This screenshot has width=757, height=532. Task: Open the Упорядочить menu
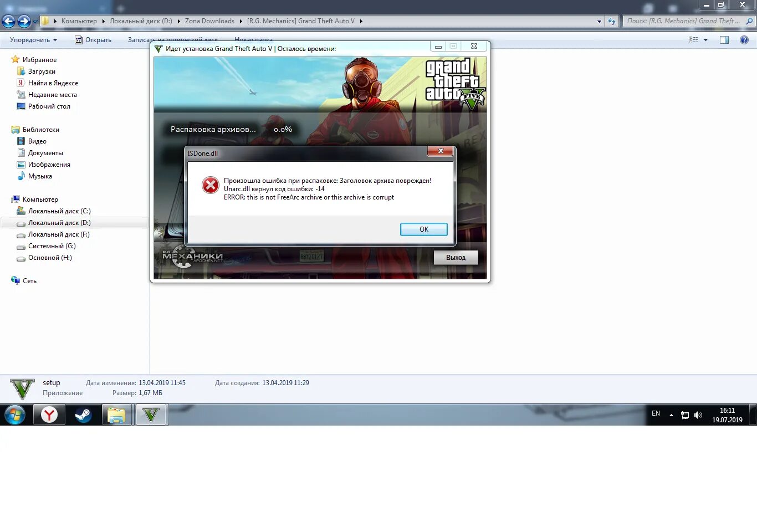click(x=33, y=40)
